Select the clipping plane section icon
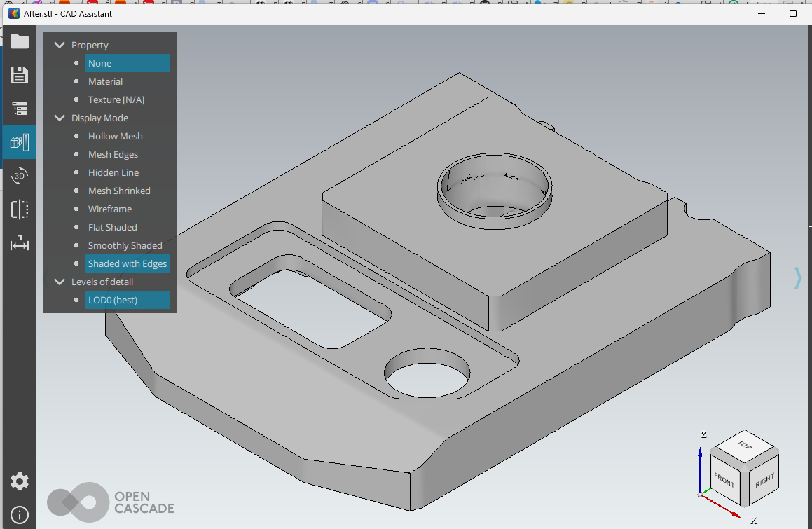Screen dimensions: 812x529 [x=20, y=209]
